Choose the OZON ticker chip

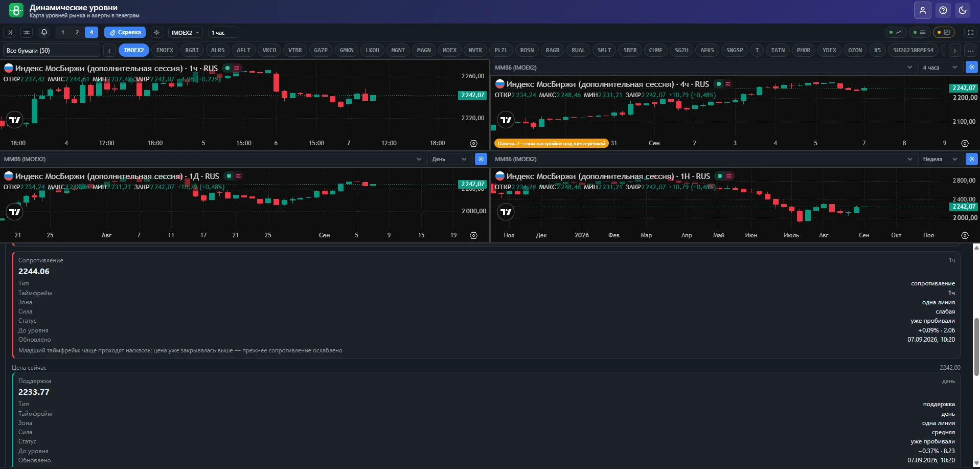point(855,50)
